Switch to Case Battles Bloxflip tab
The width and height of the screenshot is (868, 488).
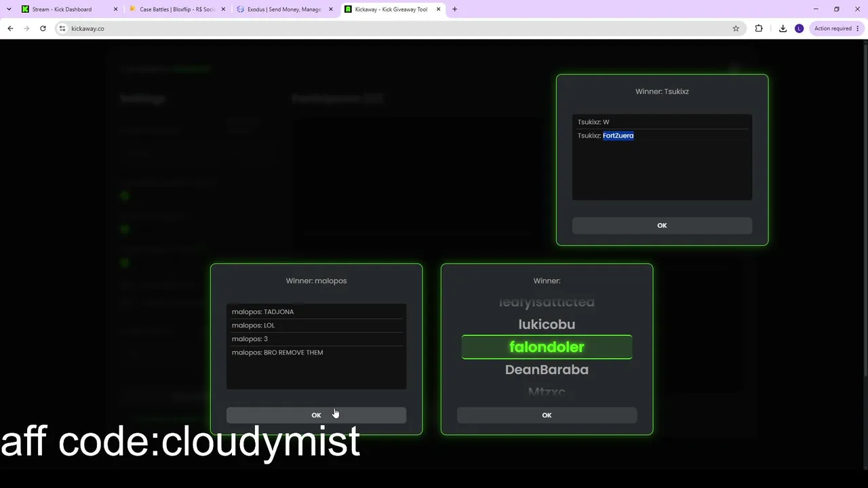pos(178,9)
